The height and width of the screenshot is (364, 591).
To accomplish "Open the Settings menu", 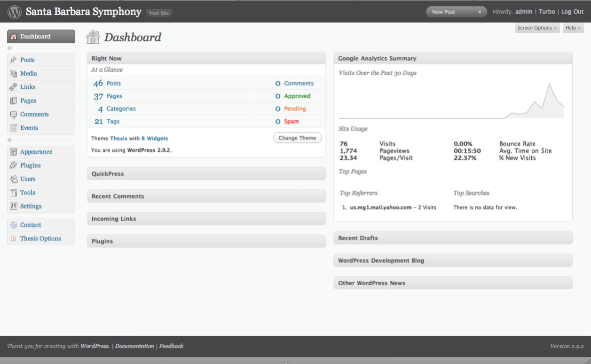I will pyautogui.click(x=31, y=206).
